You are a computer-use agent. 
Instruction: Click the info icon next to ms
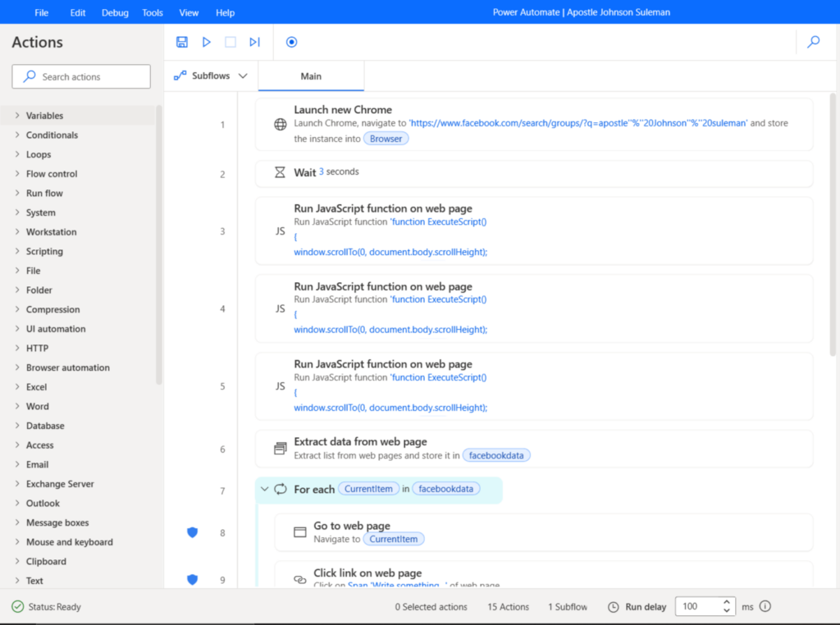tap(764, 607)
